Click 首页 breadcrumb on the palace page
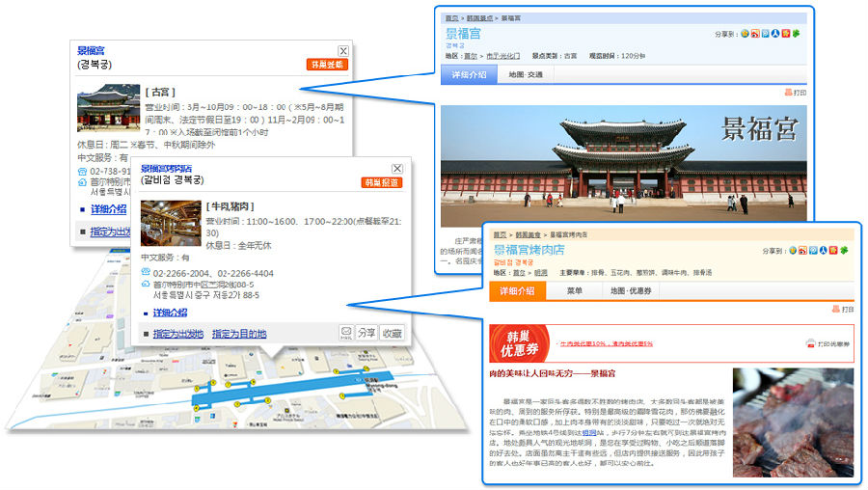Screen dimensions: 868x490 tap(451, 18)
